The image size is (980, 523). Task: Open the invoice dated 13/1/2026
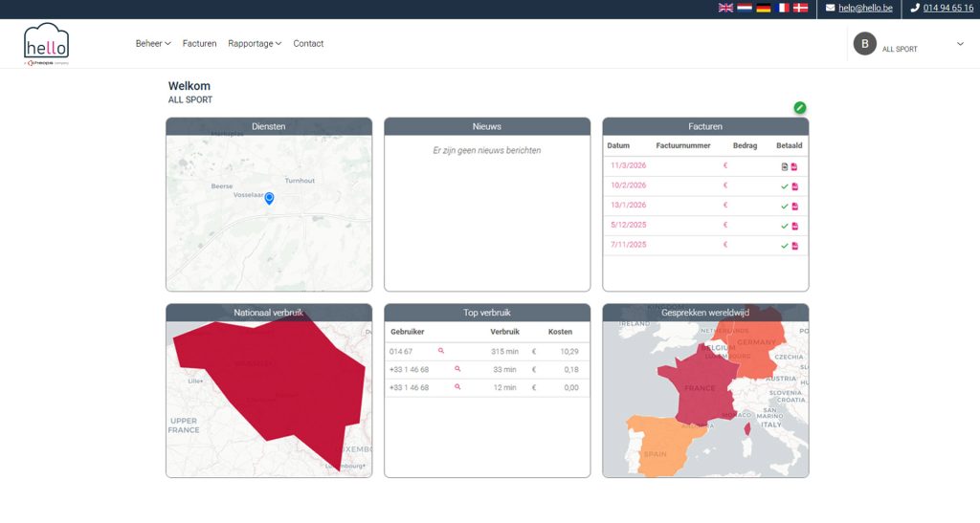tap(628, 205)
